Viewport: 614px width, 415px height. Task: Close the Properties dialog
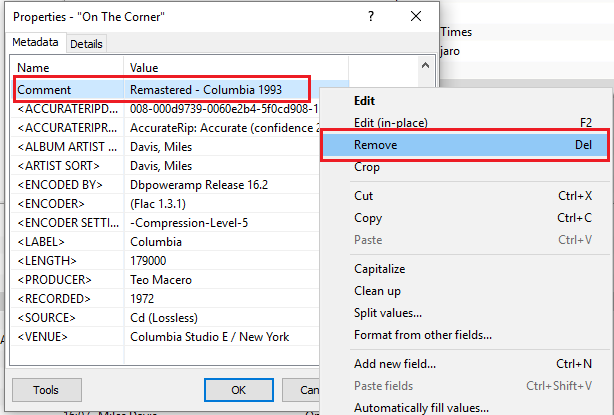416,17
